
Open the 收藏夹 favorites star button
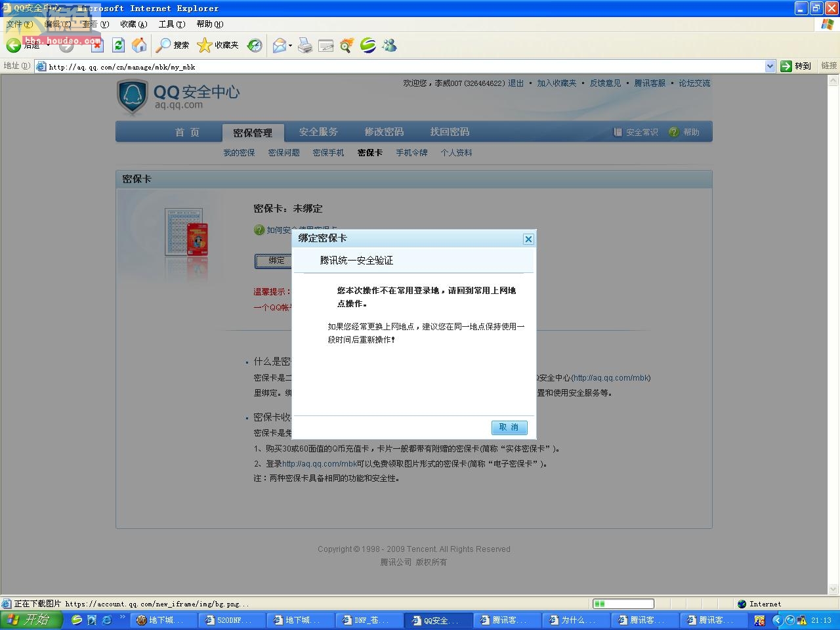[x=219, y=45]
